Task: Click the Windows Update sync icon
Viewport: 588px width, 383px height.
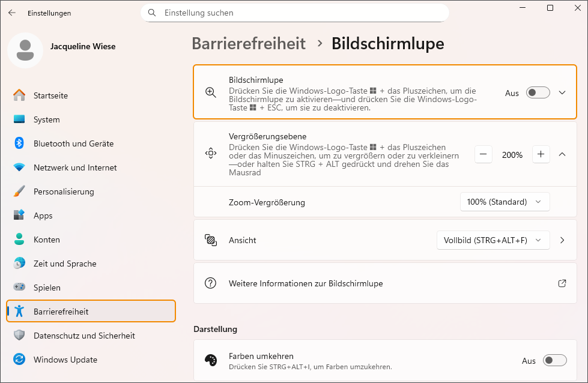Action: click(19, 360)
